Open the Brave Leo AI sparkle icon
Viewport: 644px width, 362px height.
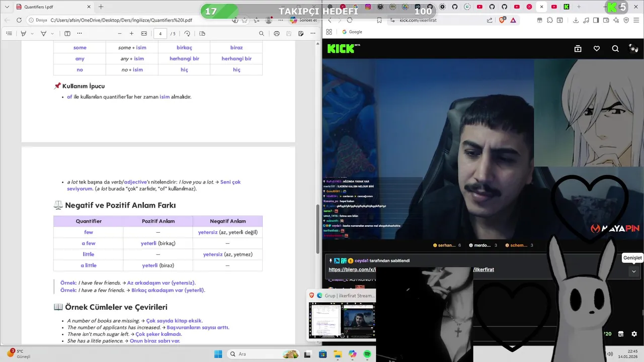coord(616,20)
